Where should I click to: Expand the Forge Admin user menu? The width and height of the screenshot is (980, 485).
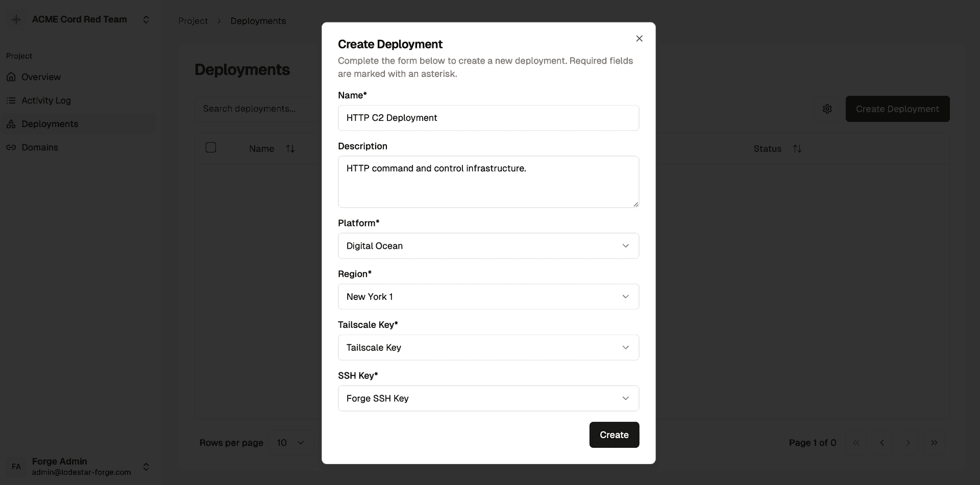pyautogui.click(x=146, y=467)
